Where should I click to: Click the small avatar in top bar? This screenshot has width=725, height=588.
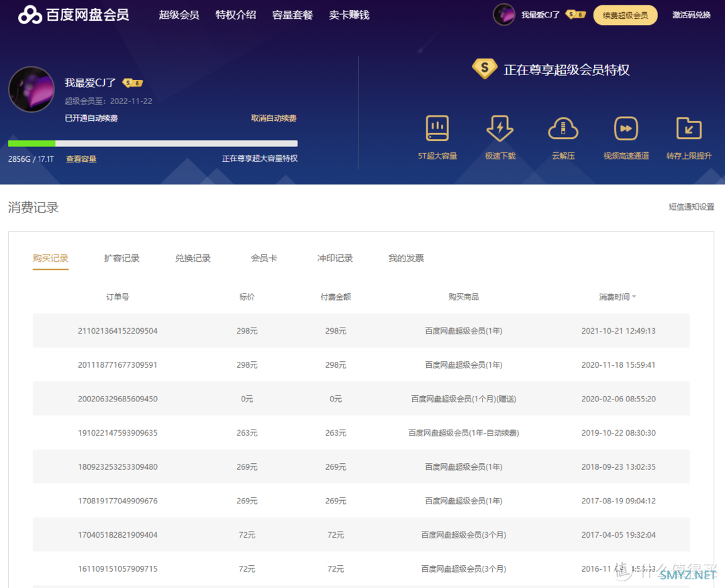503,15
